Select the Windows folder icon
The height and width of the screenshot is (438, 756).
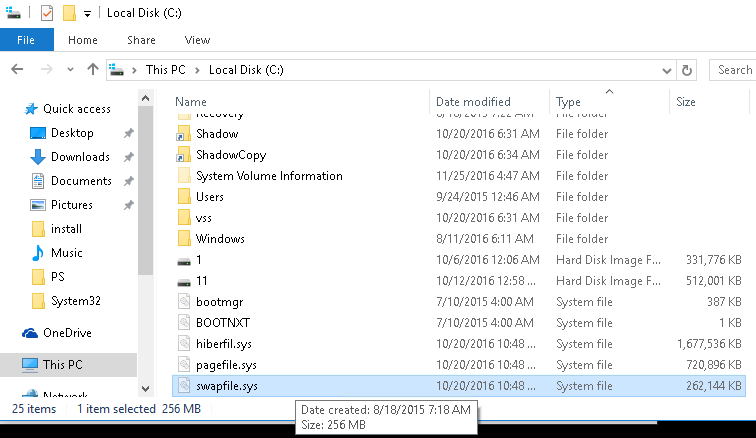[x=184, y=239]
